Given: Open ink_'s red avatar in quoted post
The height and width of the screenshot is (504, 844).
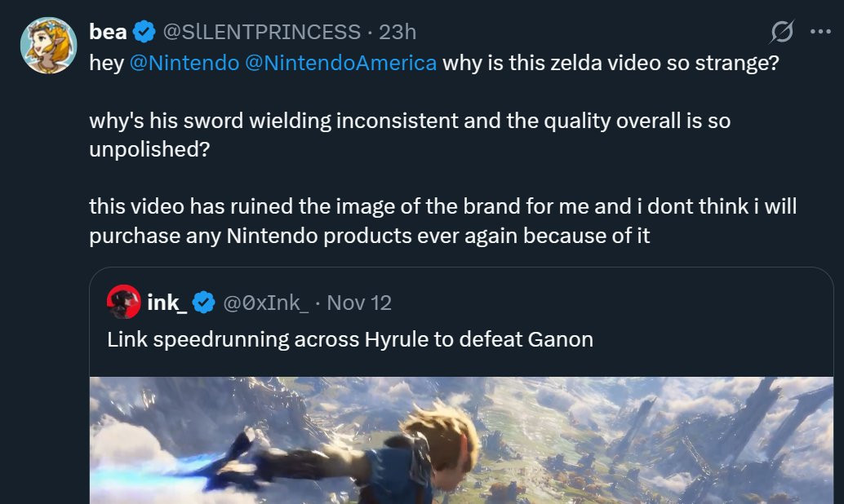Looking at the screenshot, I should click(x=123, y=302).
